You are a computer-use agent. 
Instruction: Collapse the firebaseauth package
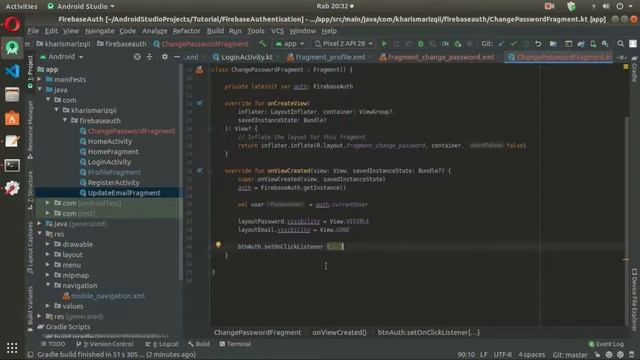(x=65, y=120)
